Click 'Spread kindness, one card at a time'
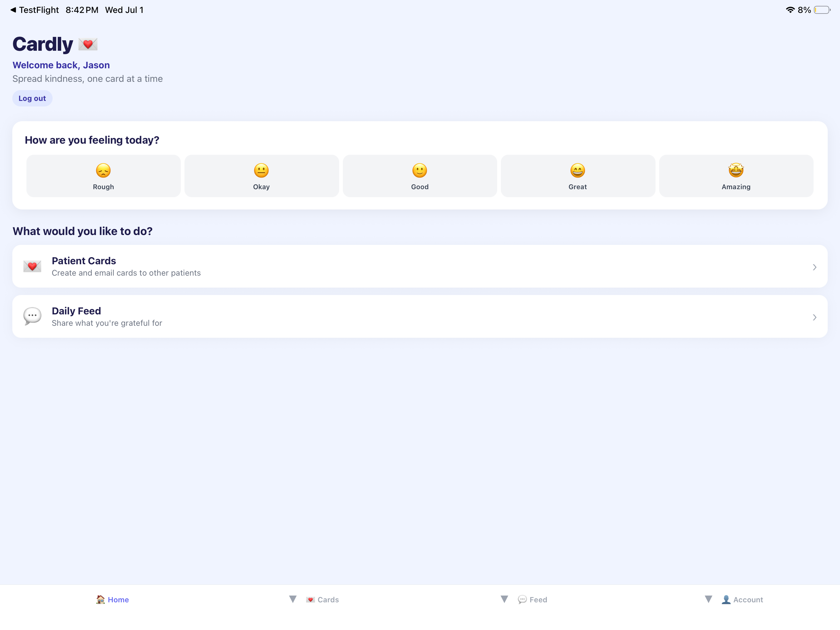This screenshot has height=630, width=840. coord(88,79)
